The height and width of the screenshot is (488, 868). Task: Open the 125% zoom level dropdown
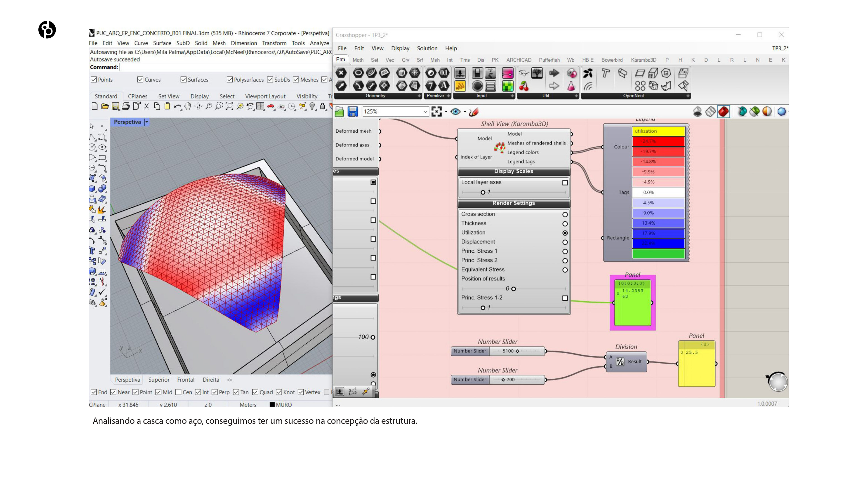point(425,111)
